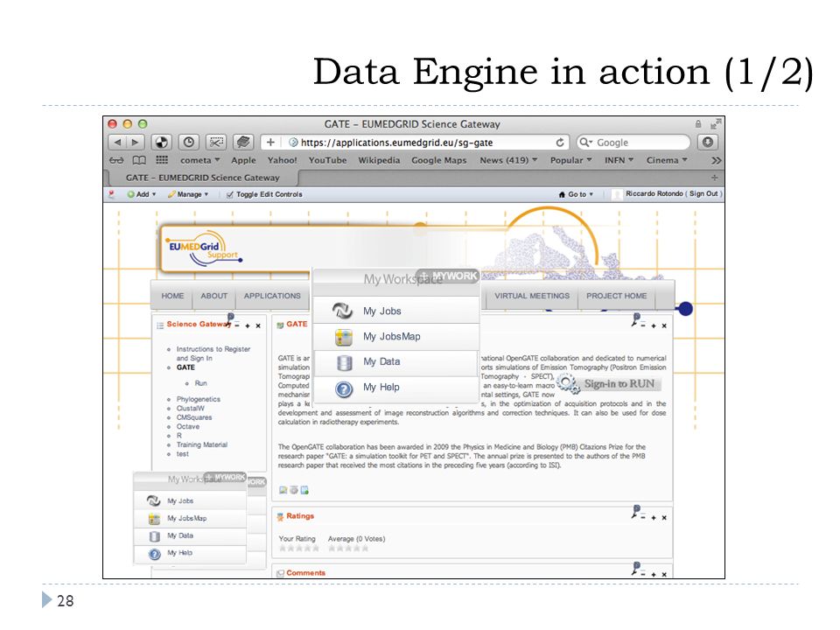The height and width of the screenshot is (630, 840).
Task: Go forward with Safari forward arrow
Action: (x=135, y=143)
